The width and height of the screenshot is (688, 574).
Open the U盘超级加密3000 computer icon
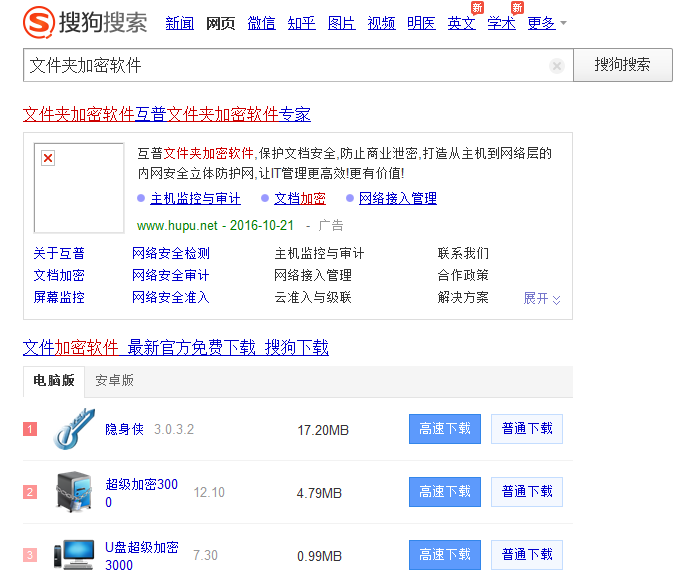click(74, 555)
